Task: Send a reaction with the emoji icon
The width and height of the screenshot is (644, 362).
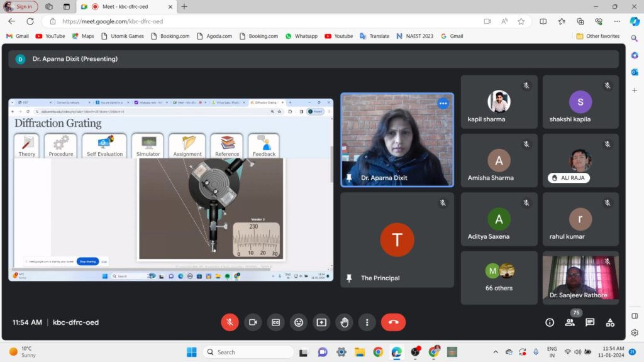Action: 299,322
